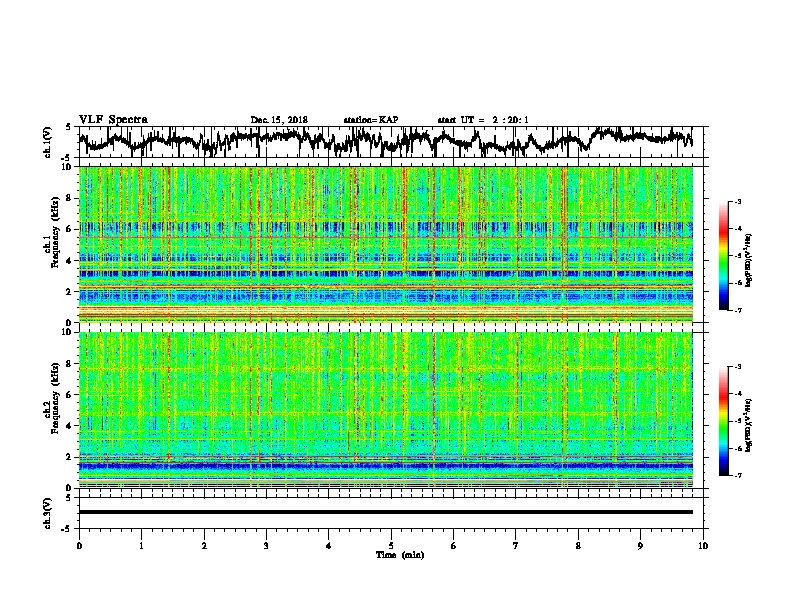This screenshot has width=792, height=612.
Task: Click time axis tick label "2"
Action: (204, 546)
